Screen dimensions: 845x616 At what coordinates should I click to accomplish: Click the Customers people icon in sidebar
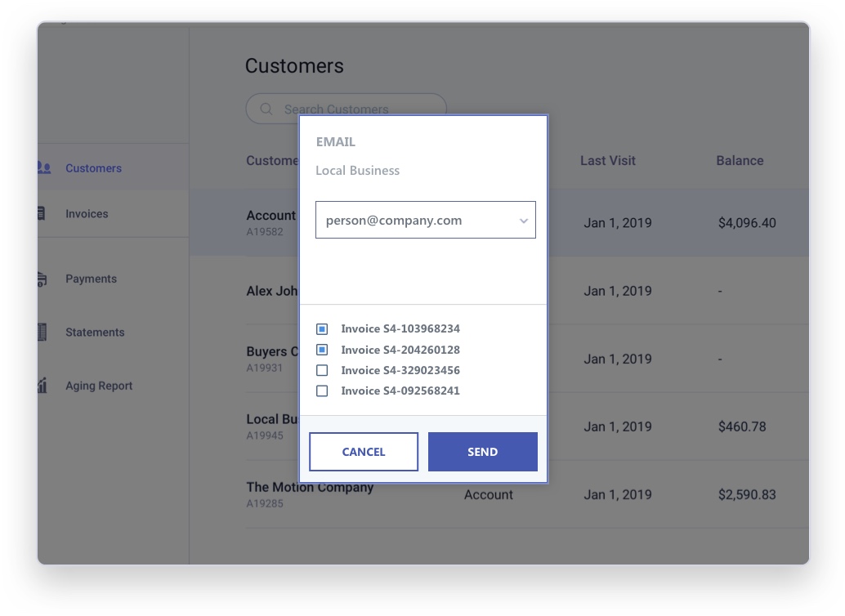(x=44, y=167)
